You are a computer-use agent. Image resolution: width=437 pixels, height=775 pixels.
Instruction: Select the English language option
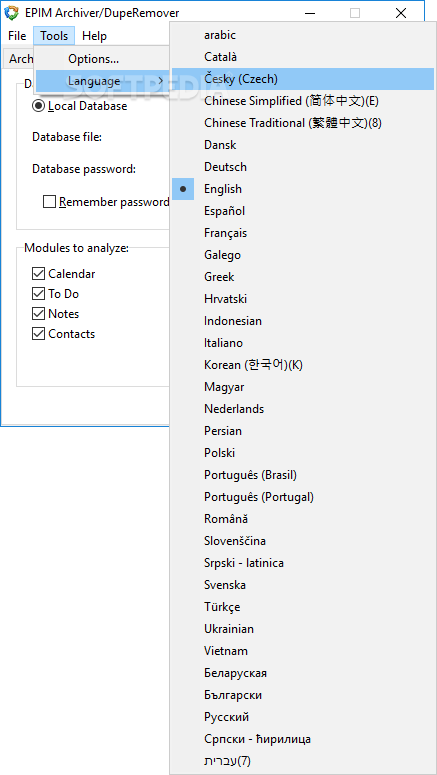303,189
